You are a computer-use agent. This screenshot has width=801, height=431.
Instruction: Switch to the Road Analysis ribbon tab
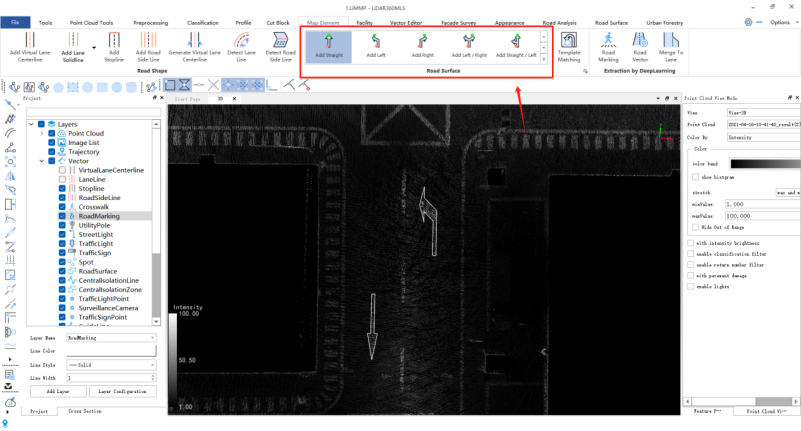(x=559, y=23)
